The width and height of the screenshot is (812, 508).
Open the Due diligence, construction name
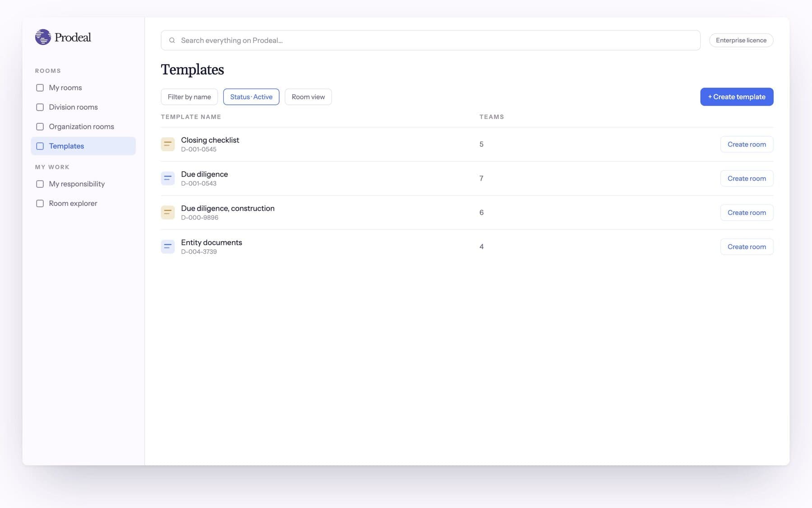[x=228, y=208]
